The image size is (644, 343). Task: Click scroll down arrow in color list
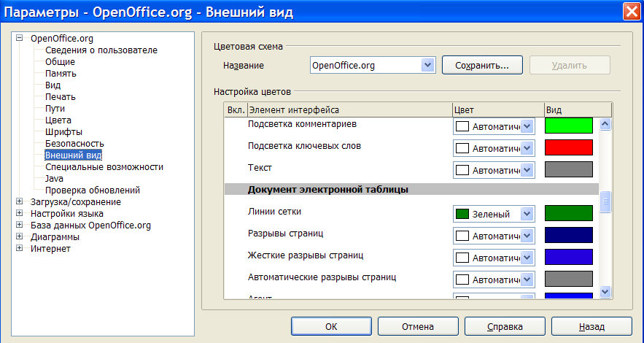[x=605, y=292]
